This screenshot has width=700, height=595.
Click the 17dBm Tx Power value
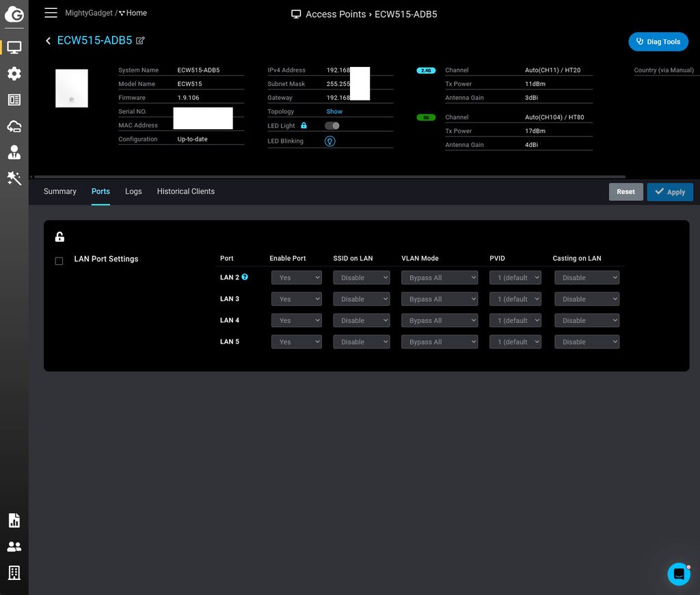[x=535, y=131]
